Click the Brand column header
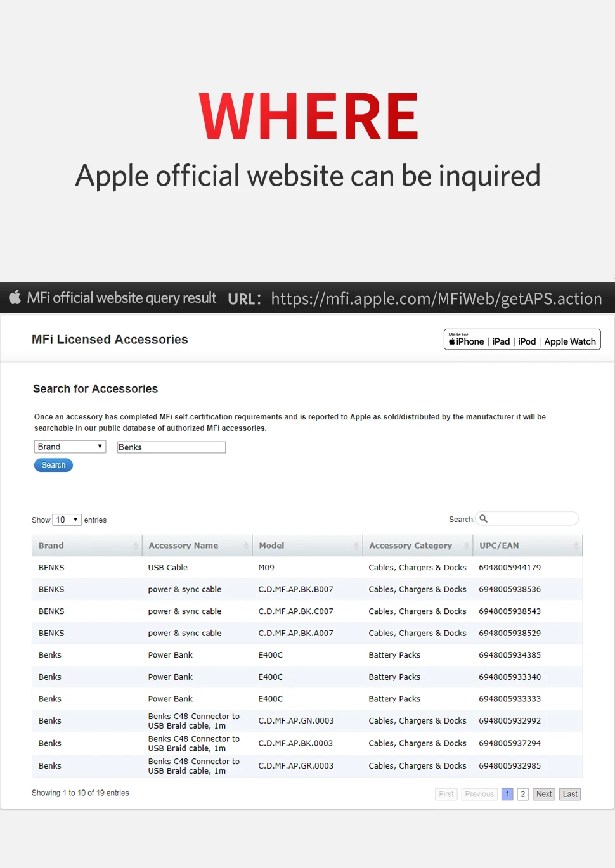 (87, 546)
